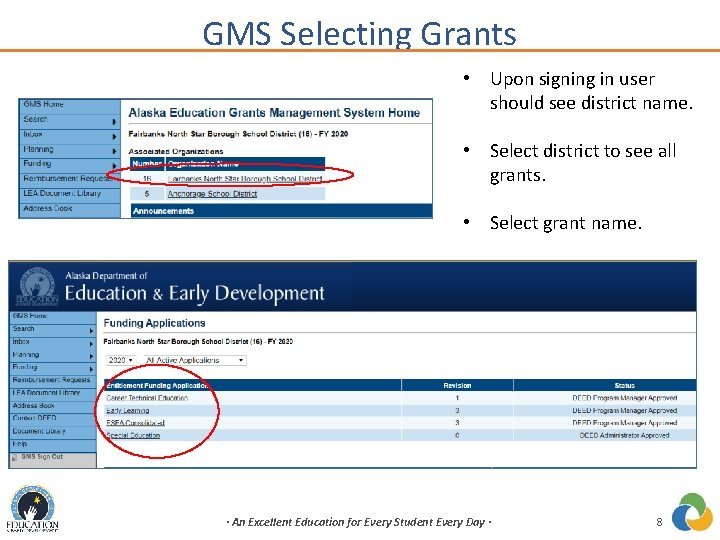Click the Education logo in slide footer
Screen dimensions: 720x540
pos(32,509)
